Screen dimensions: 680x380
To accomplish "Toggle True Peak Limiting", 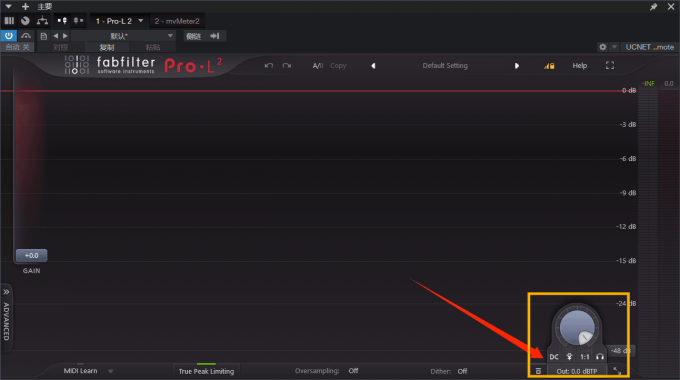I will pos(206,371).
